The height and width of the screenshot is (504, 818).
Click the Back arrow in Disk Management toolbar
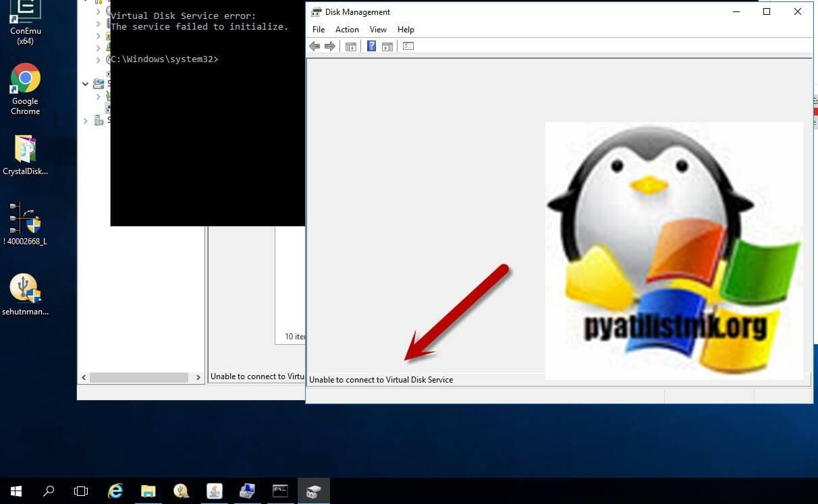[315, 46]
